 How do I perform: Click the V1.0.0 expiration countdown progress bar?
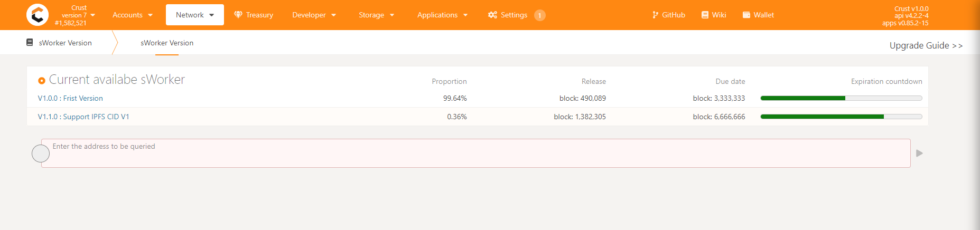[x=841, y=98]
